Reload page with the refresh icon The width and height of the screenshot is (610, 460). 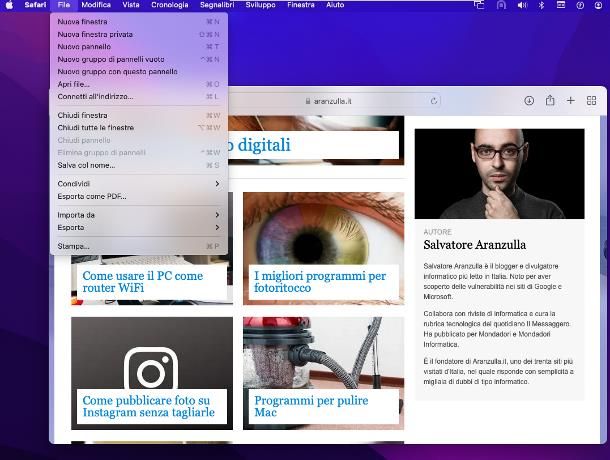click(434, 101)
